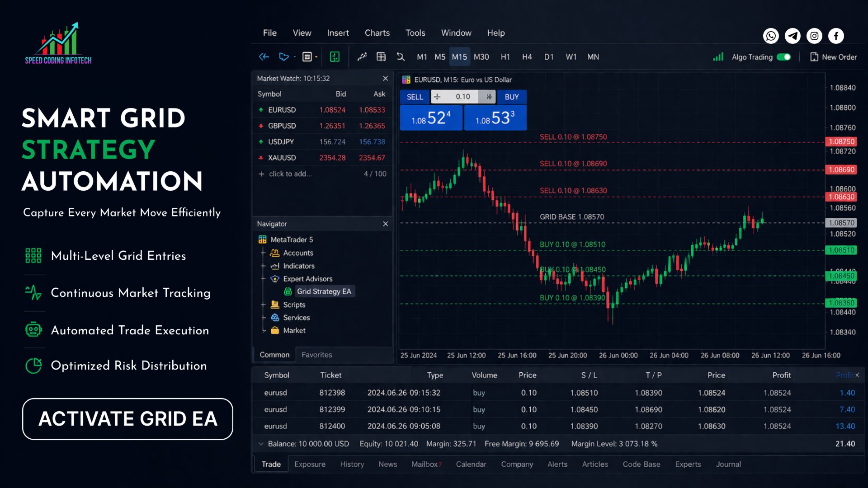The height and width of the screenshot is (488, 868).
Task: Click the lot volume 0.10 input field
Action: [x=463, y=97]
